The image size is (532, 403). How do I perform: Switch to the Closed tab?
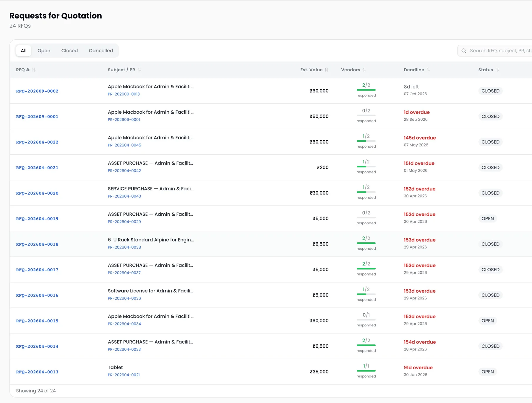(x=69, y=51)
